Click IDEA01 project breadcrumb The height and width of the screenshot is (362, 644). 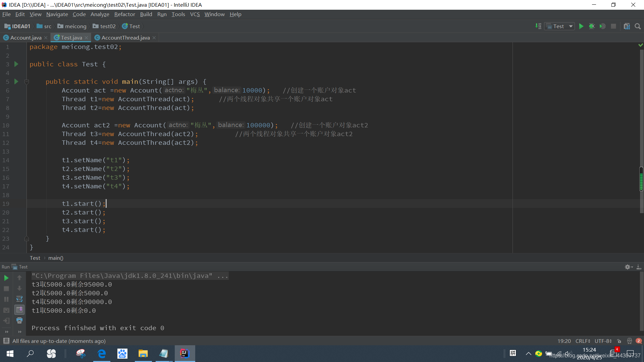click(17, 26)
